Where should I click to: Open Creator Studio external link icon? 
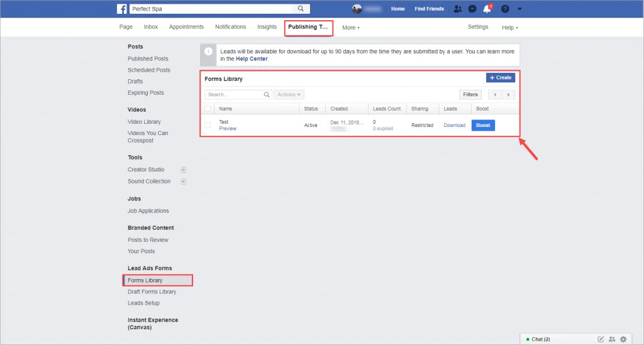click(x=183, y=170)
